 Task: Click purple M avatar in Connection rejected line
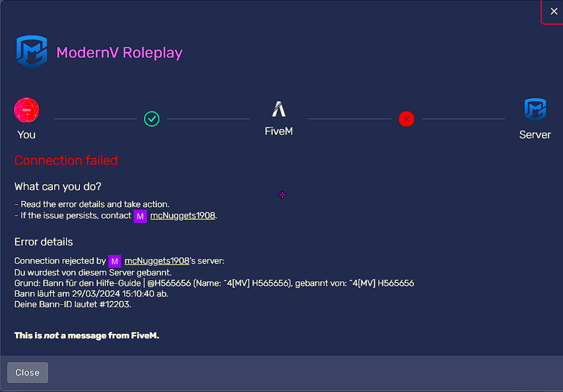click(115, 261)
